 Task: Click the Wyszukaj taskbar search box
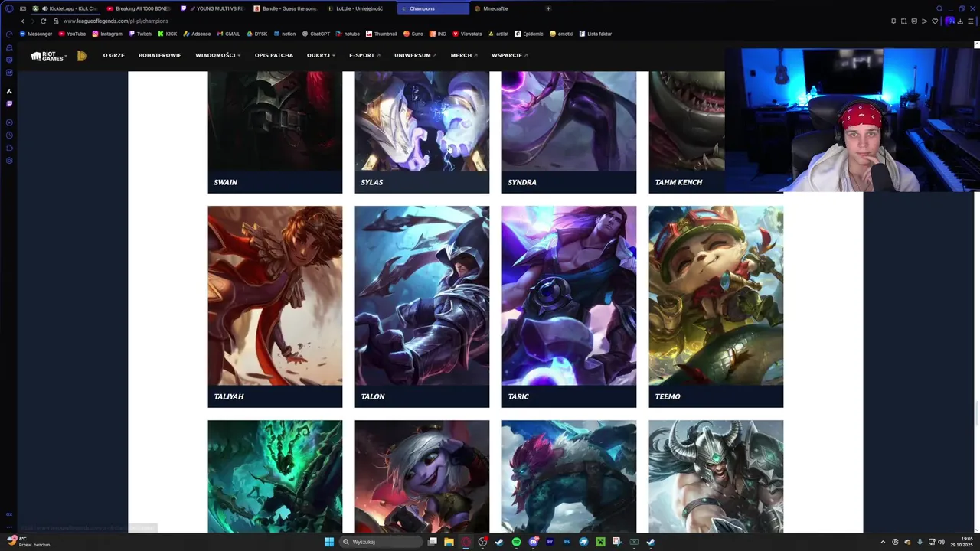pyautogui.click(x=381, y=542)
